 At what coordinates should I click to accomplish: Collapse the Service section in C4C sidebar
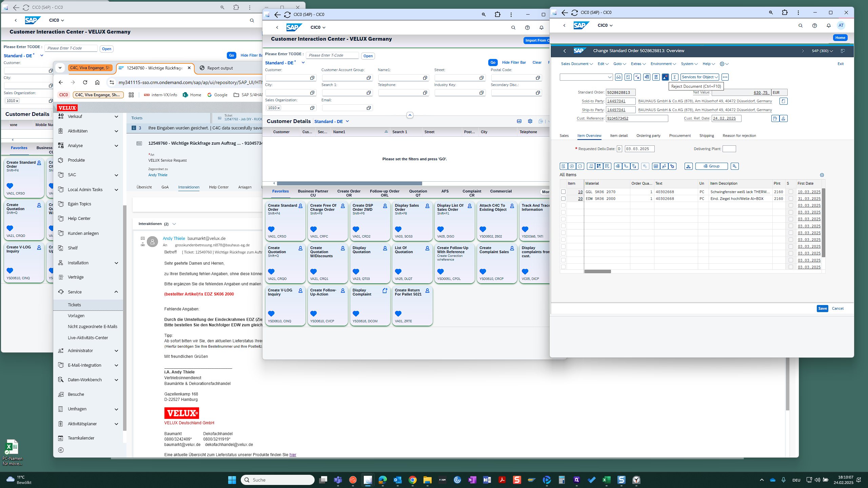(x=116, y=292)
